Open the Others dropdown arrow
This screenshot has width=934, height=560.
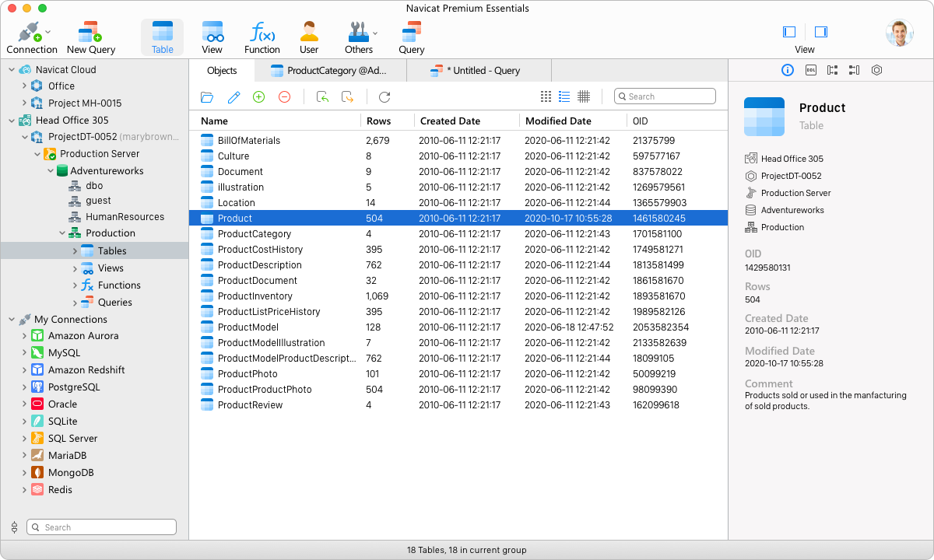click(x=375, y=33)
